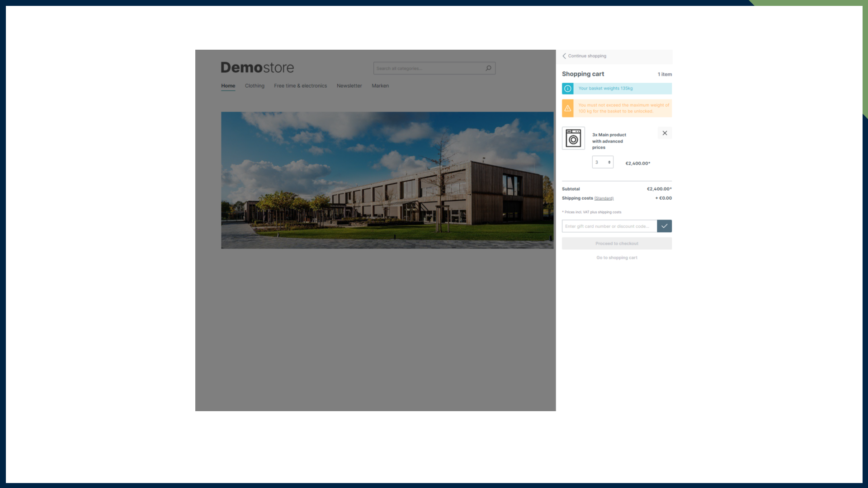Image resolution: width=868 pixels, height=488 pixels.
Task: Click the orange warning triangle icon
Action: 568,108
